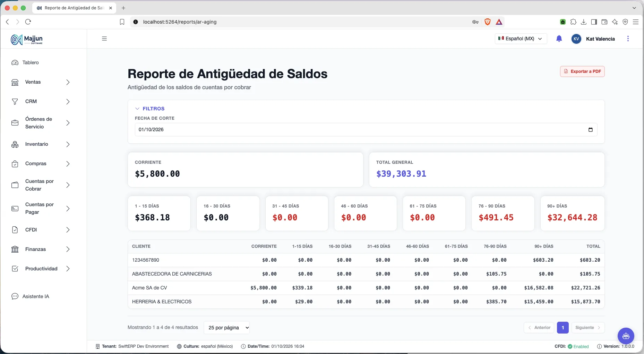Click the Acme SA de CV row name
This screenshot has height=354, width=644.
coord(149,288)
